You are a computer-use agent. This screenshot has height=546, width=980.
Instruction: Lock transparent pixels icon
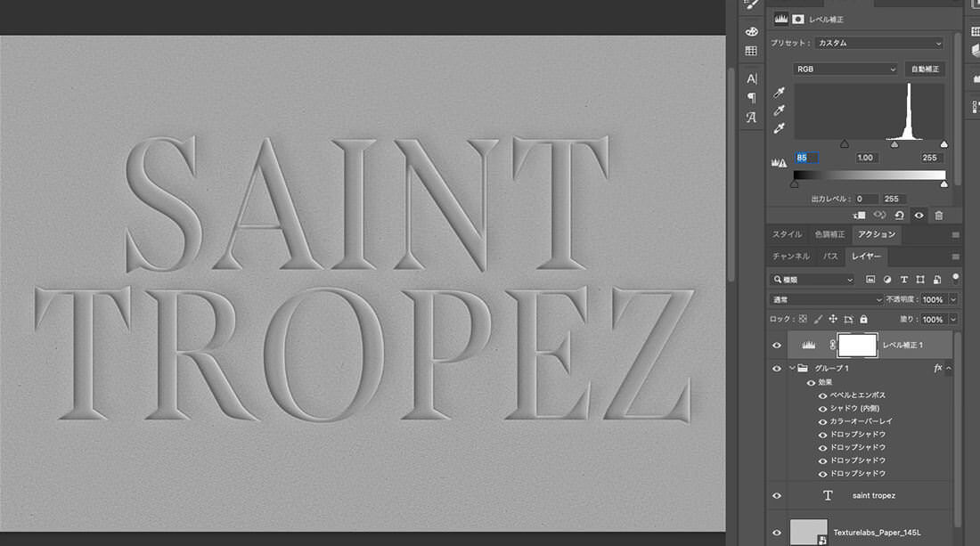pyautogui.click(x=803, y=319)
